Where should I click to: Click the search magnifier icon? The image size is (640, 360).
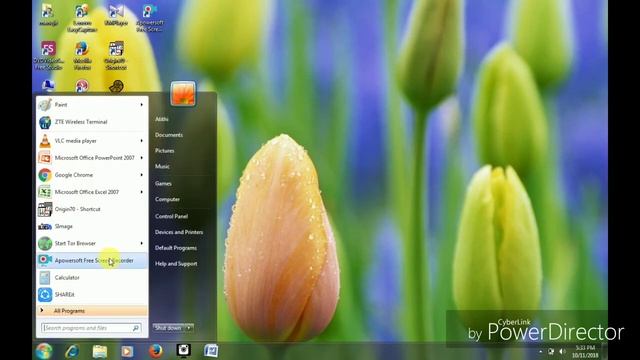click(136, 328)
